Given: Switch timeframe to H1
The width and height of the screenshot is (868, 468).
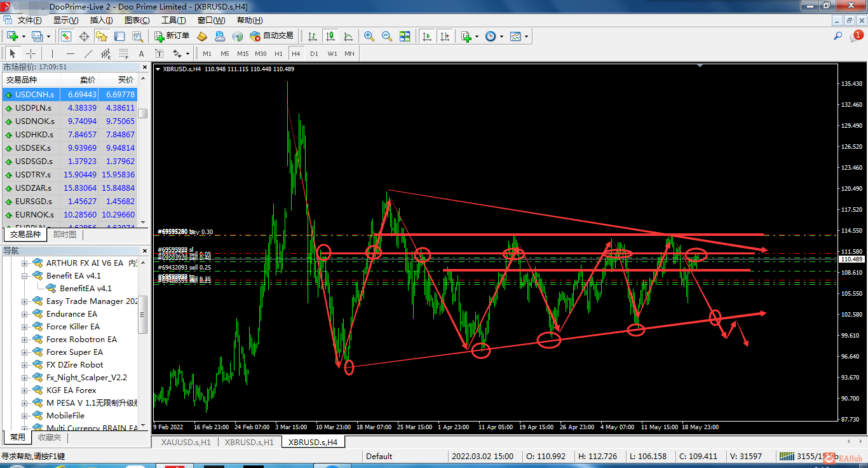Looking at the screenshot, I should click(278, 53).
